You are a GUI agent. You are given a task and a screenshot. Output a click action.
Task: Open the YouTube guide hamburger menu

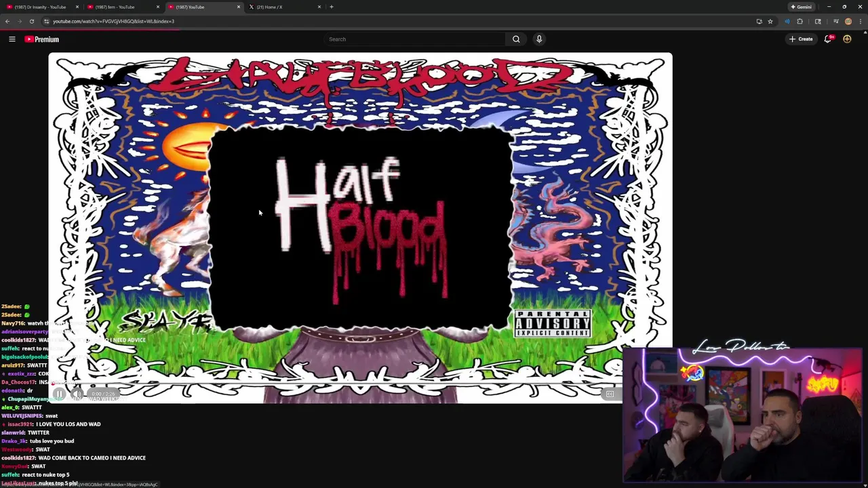12,39
